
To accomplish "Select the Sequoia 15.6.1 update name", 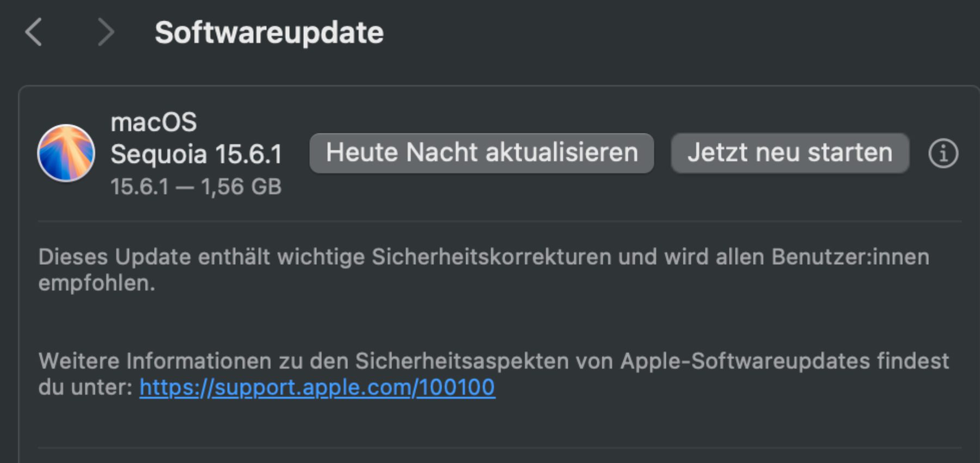I will pyautogui.click(x=197, y=154).
